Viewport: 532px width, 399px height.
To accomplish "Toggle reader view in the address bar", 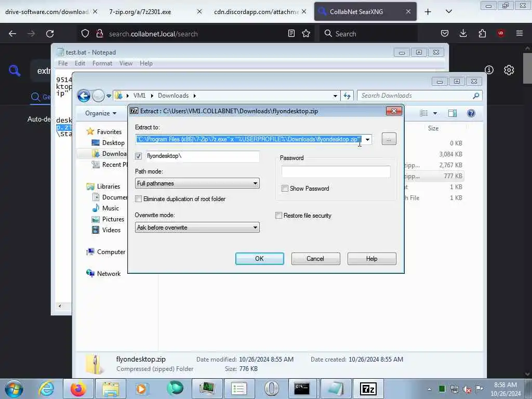I will [291, 33].
